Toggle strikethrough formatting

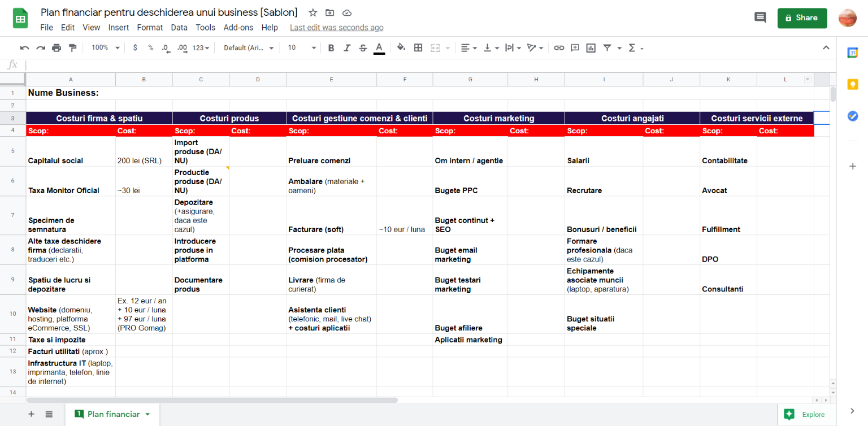click(363, 48)
